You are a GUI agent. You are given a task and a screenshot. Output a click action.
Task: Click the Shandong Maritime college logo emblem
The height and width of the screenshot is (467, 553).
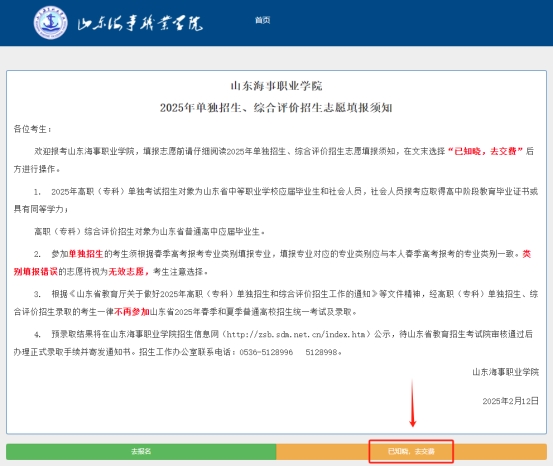point(50,23)
